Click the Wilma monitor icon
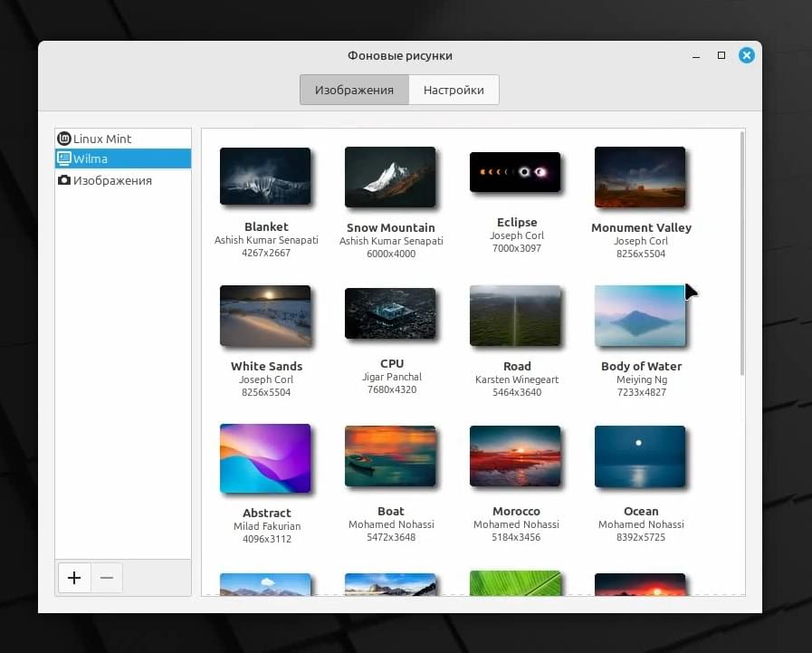The height and width of the screenshot is (653, 812). (64, 158)
